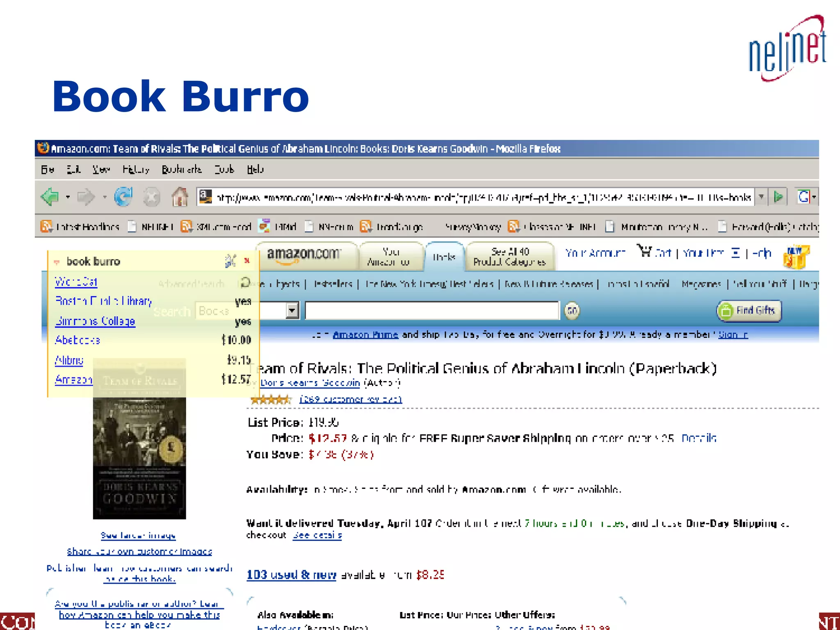Viewport: 840px width, 630px height.
Task: Open WorldCat link in book burro
Action: pyautogui.click(x=76, y=282)
